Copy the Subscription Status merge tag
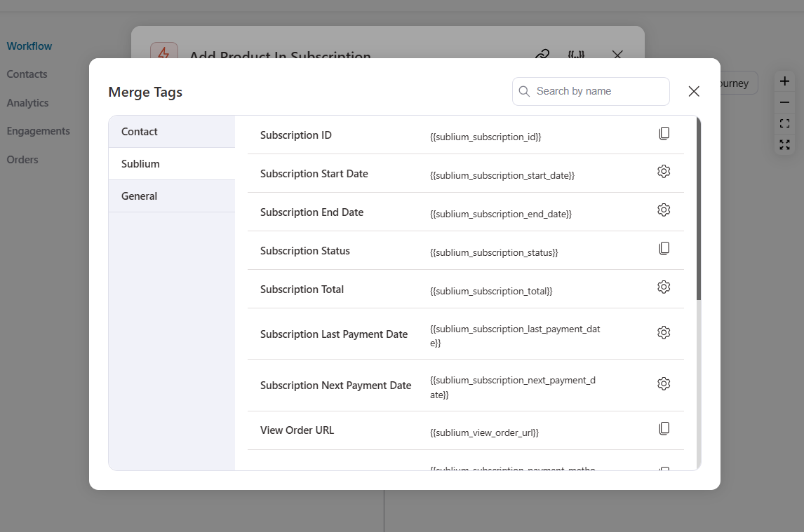Screen dimensions: 804x532 664,247
